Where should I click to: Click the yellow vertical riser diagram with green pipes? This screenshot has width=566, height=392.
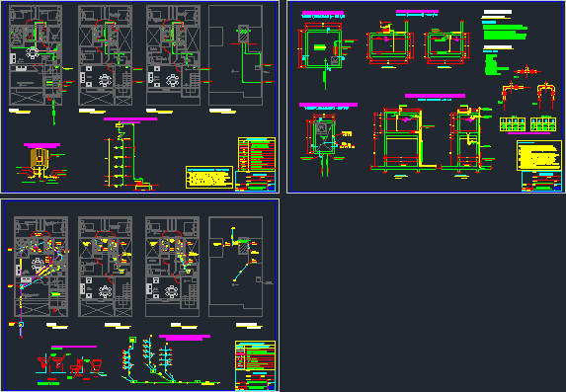[131, 156]
